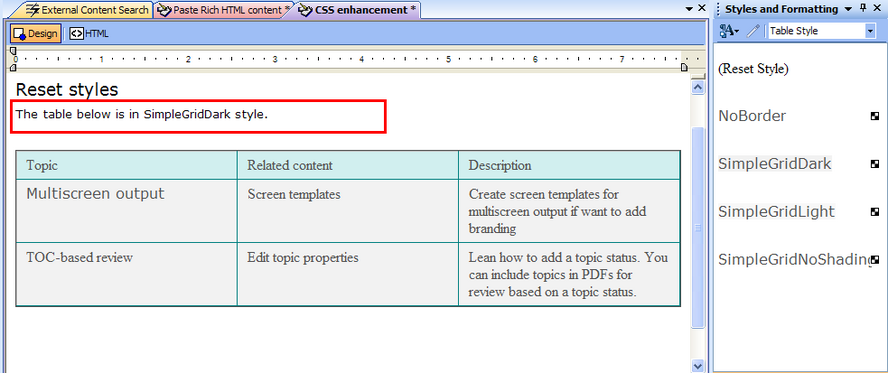Click the table icon beside SimpleGridNoShading

click(x=875, y=259)
